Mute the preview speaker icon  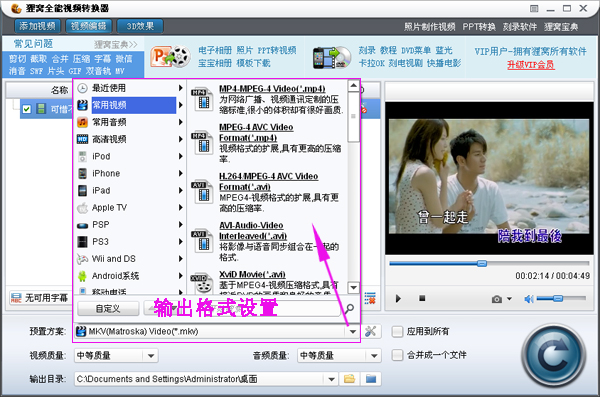pyautogui.click(x=529, y=299)
